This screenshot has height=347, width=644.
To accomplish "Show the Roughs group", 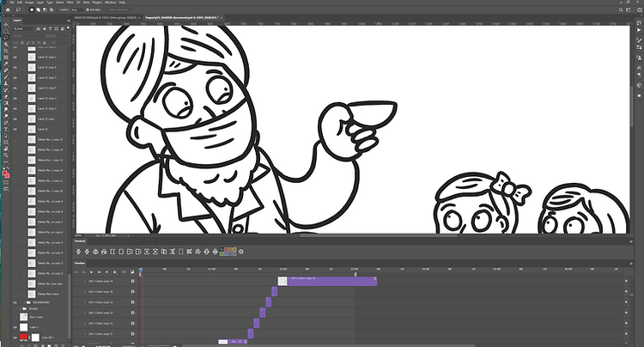I will 15,308.
